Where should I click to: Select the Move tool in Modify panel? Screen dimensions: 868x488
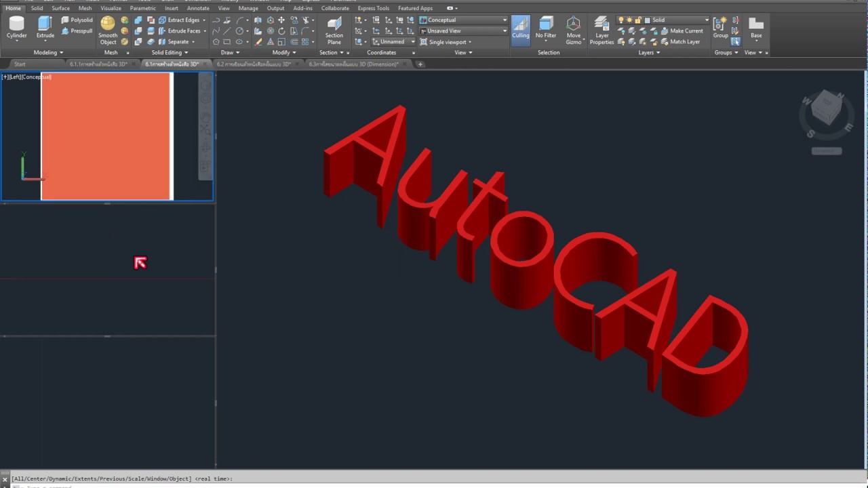click(281, 20)
